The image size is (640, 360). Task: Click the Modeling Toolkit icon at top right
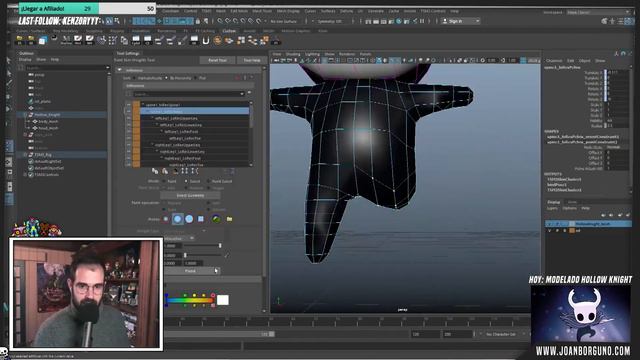pos(604,21)
